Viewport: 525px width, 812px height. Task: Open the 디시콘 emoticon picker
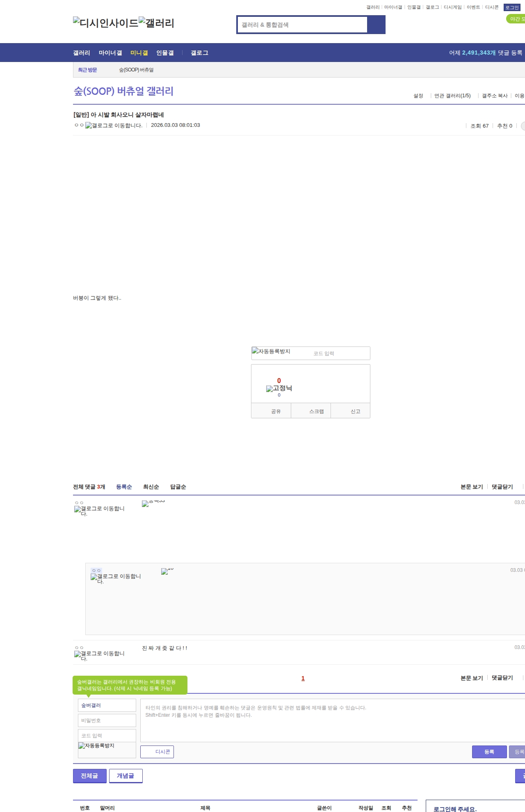[157, 752]
